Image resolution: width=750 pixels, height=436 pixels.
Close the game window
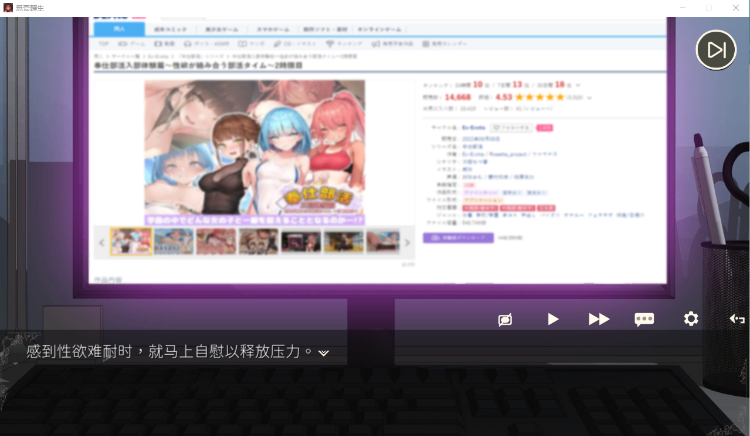[736, 8]
